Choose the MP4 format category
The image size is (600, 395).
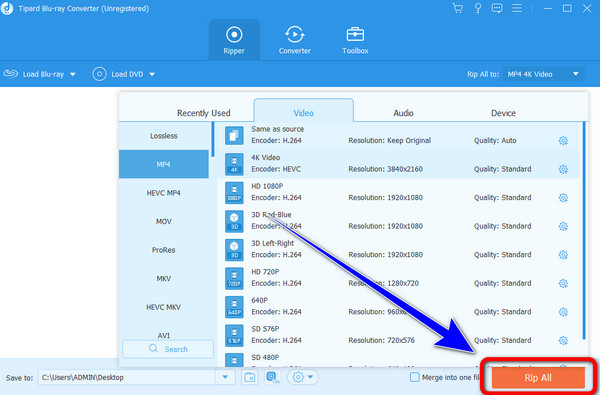pyautogui.click(x=164, y=164)
